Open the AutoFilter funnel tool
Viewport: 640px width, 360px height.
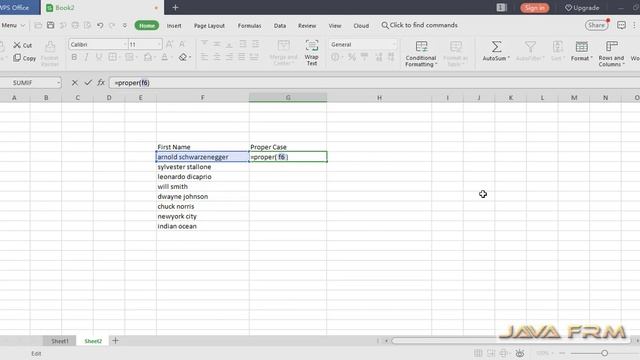tap(530, 51)
